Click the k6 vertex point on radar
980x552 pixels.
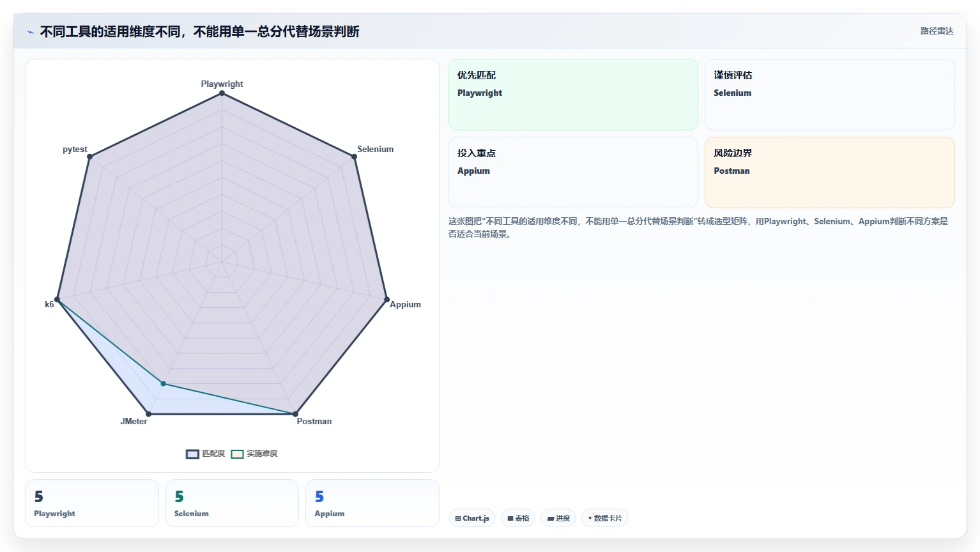(57, 299)
